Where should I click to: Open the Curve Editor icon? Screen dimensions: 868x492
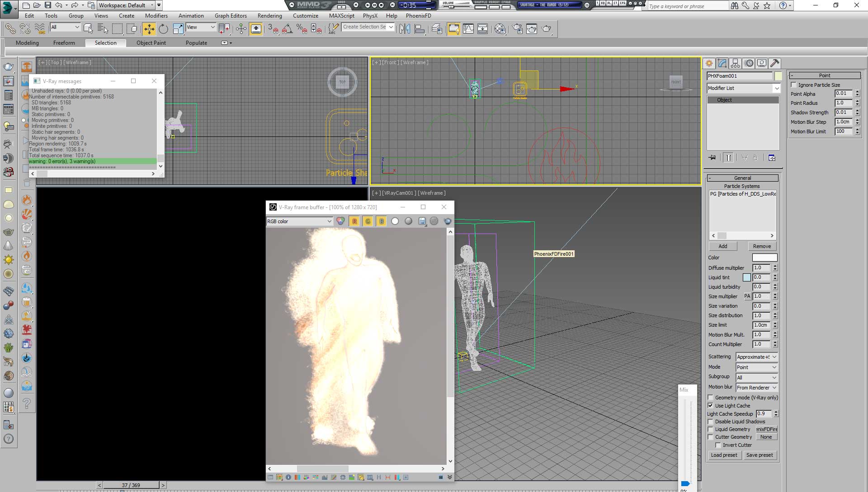click(x=468, y=29)
